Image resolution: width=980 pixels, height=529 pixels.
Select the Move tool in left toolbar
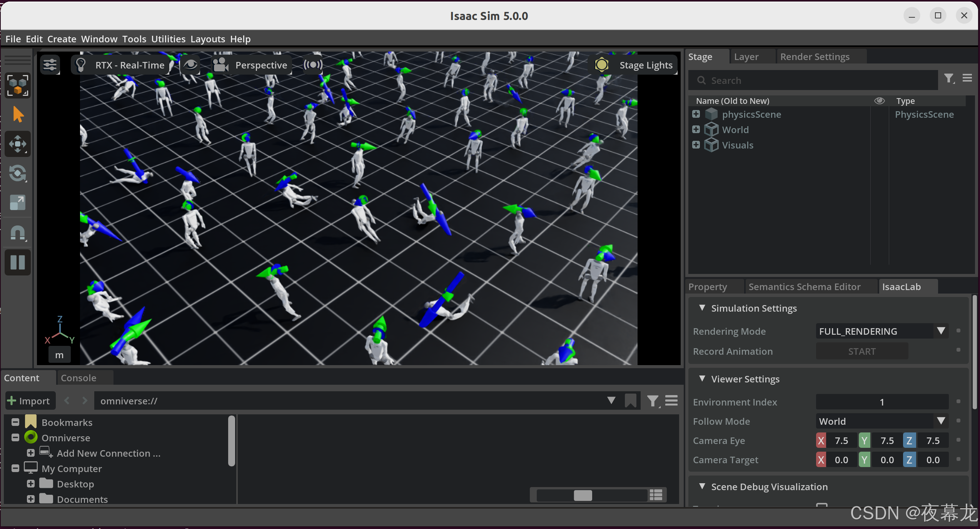tap(18, 144)
